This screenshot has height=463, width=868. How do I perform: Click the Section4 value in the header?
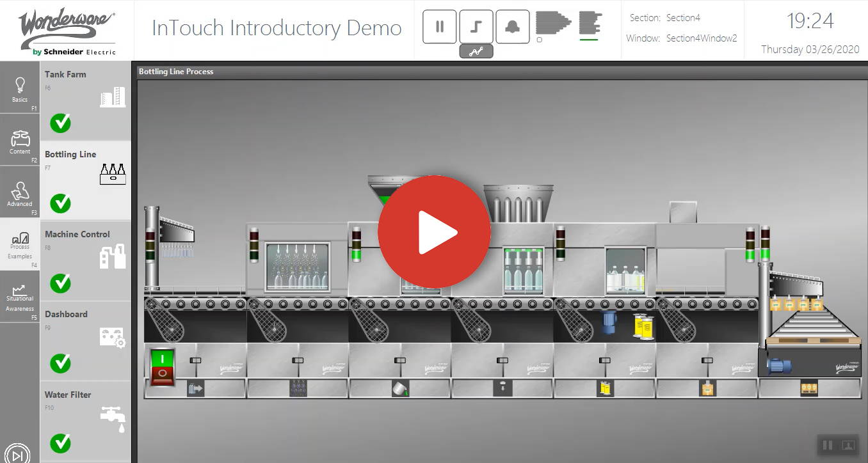[683, 18]
